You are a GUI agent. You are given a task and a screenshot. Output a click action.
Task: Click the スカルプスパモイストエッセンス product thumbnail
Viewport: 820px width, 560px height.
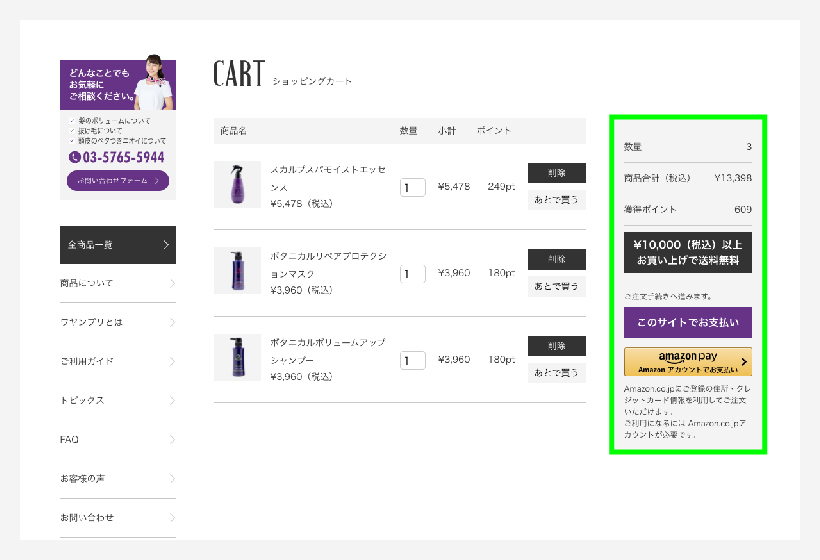tap(237, 185)
